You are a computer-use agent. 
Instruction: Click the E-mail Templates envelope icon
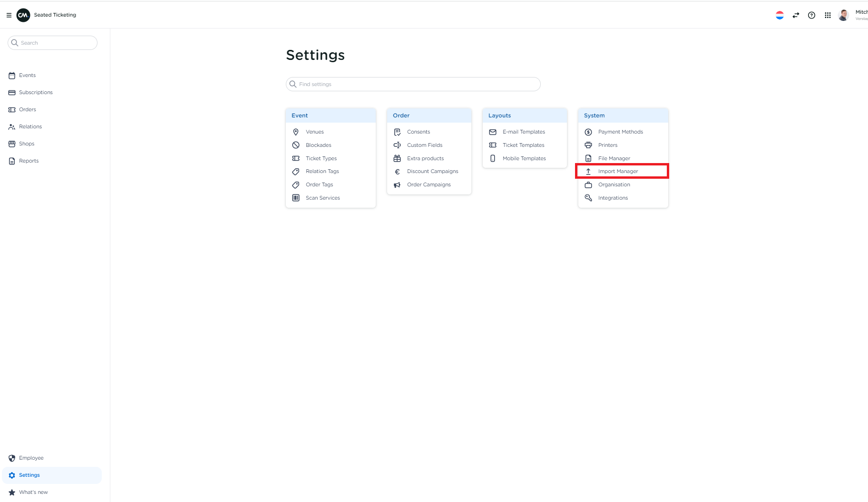[493, 132]
